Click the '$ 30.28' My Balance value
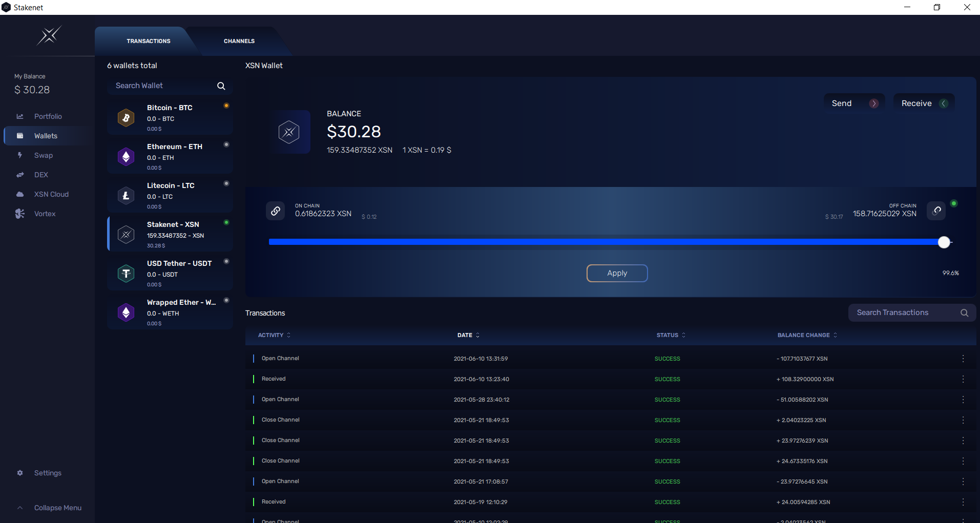The width and height of the screenshot is (980, 523). [x=32, y=90]
